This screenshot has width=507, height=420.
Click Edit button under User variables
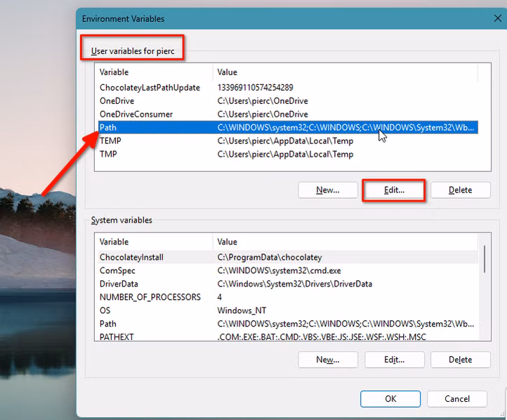(394, 190)
